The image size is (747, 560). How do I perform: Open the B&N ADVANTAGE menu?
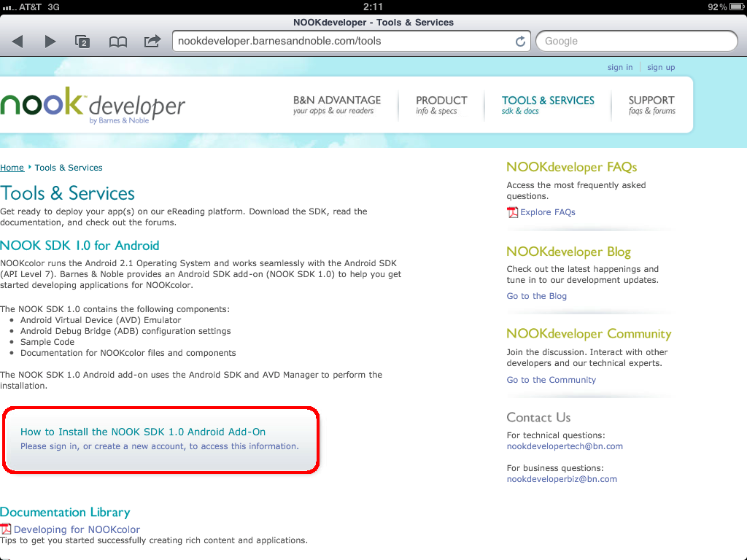click(336, 105)
